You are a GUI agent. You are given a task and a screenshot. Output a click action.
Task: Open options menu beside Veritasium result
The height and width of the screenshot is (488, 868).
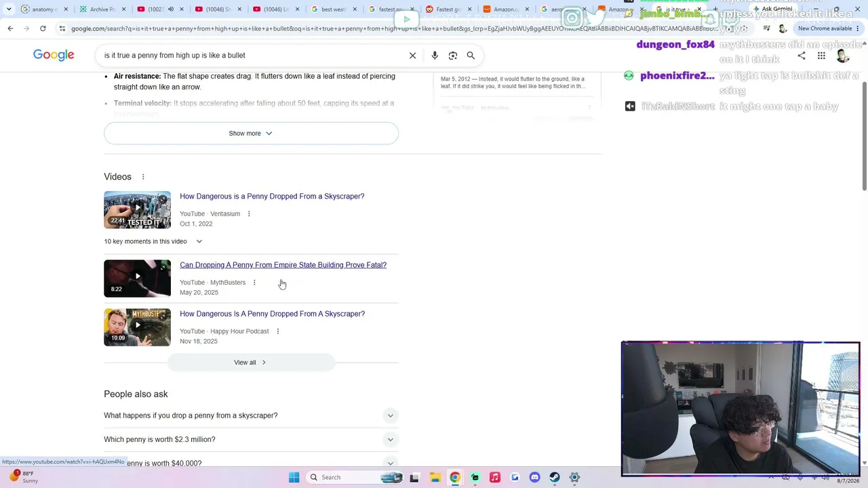click(x=249, y=214)
